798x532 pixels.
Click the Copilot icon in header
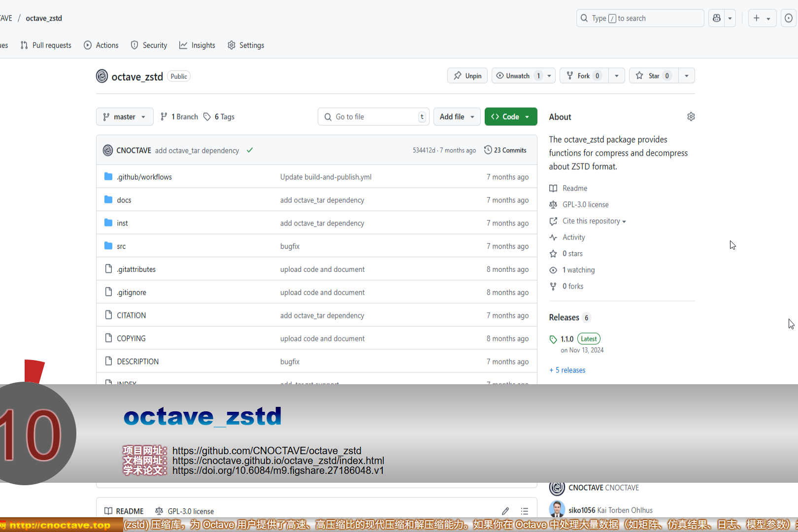717,18
